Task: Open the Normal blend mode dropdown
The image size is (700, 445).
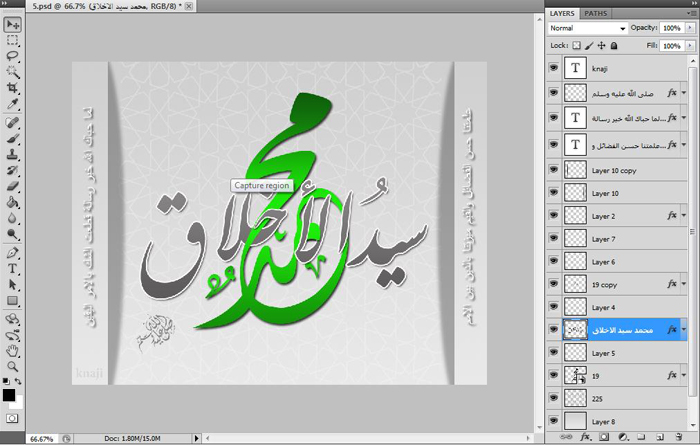Action: [x=588, y=29]
